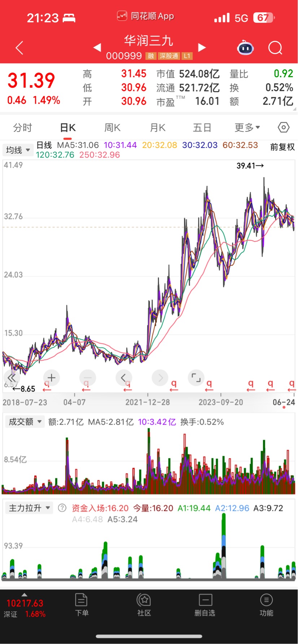Switch to 分时 tab
The width and height of the screenshot is (298, 644).
click(22, 127)
